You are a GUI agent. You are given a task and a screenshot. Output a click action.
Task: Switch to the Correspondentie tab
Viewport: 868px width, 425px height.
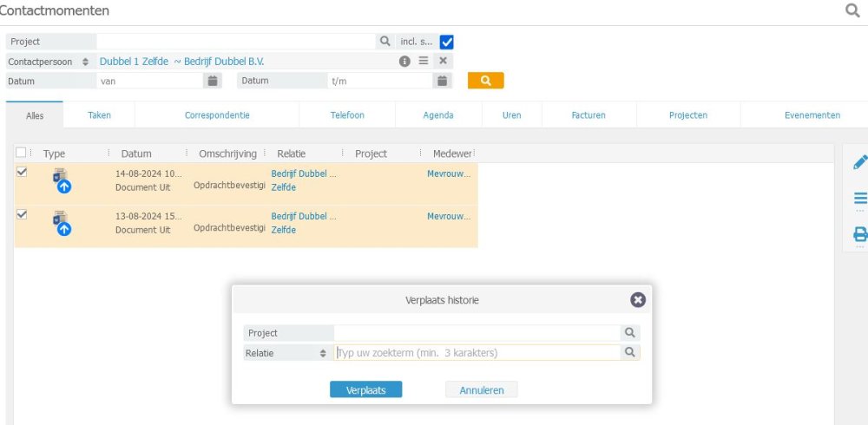pyautogui.click(x=217, y=115)
